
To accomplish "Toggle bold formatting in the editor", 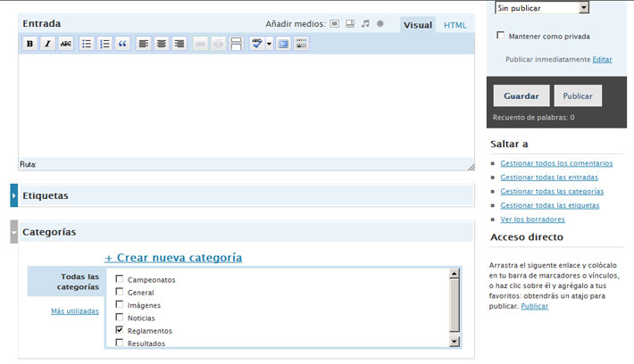I will click(x=29, y=44).
